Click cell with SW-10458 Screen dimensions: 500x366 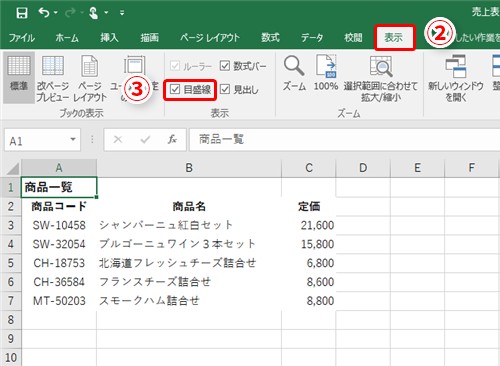point(59,225)
